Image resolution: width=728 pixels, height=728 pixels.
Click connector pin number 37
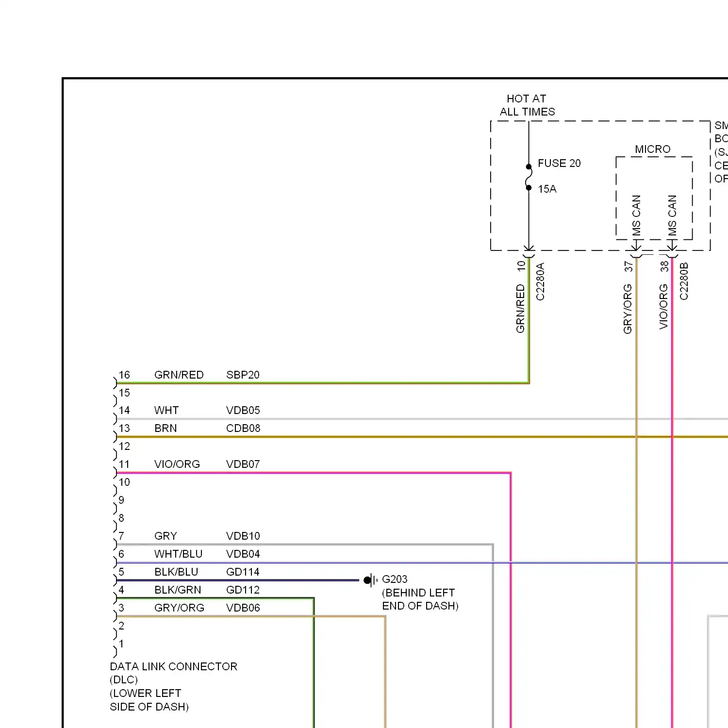[x=629, y=266]
